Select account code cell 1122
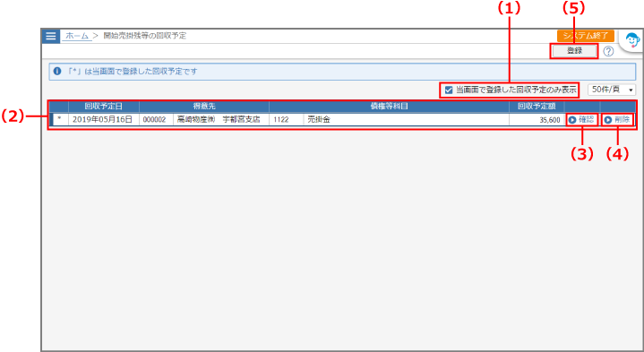 (287, 119)
